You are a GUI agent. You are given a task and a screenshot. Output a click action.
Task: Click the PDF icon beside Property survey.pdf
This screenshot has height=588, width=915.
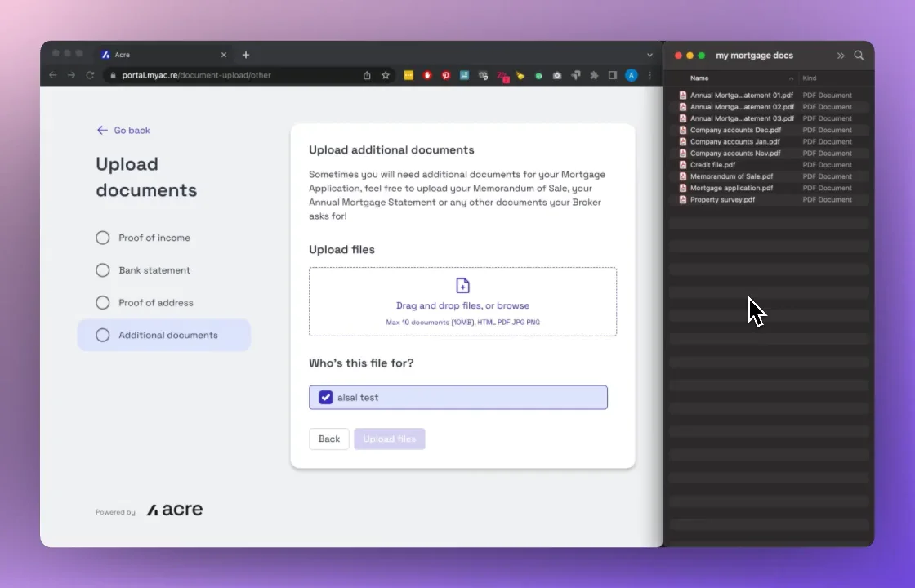(x=683, y=199)
